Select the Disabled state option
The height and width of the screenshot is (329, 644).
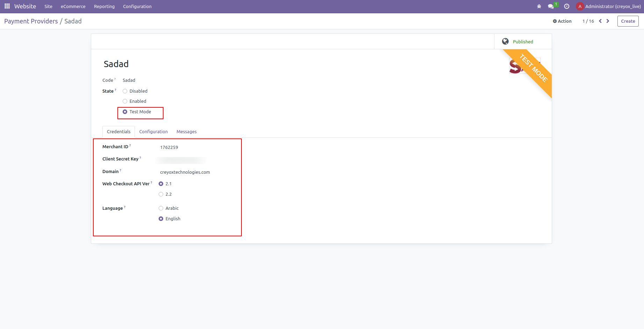[125, 91]
